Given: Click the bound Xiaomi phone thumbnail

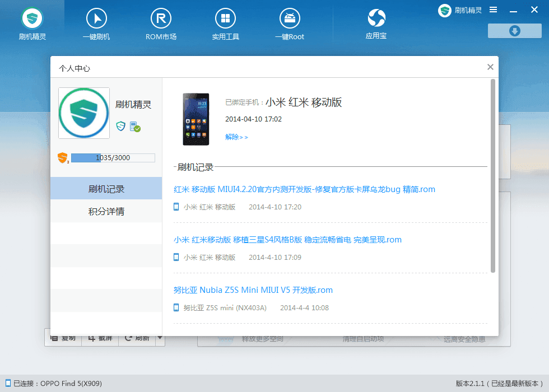Looking at the screenshot, I should point(196,119).
